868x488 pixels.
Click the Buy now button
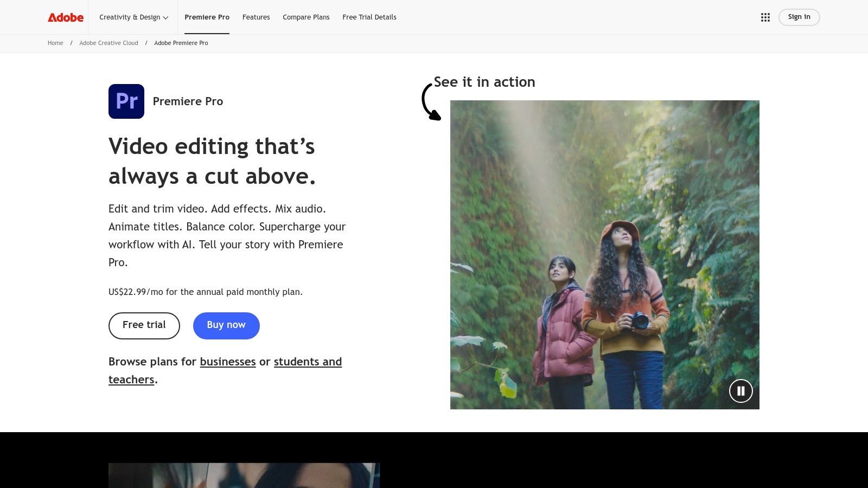click(x=226, y=325)
